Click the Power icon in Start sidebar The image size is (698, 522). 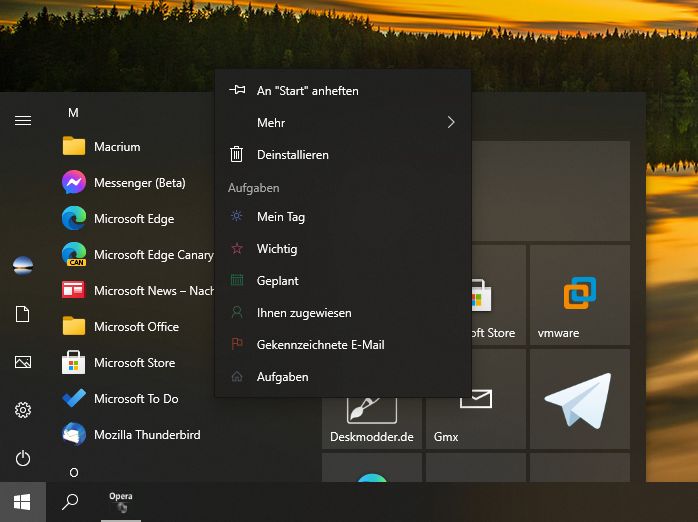[23, 458]
